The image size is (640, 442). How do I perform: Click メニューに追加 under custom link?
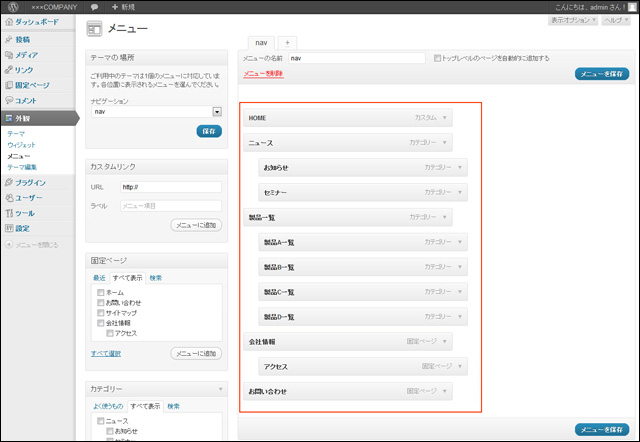click(x=196, y=225)
